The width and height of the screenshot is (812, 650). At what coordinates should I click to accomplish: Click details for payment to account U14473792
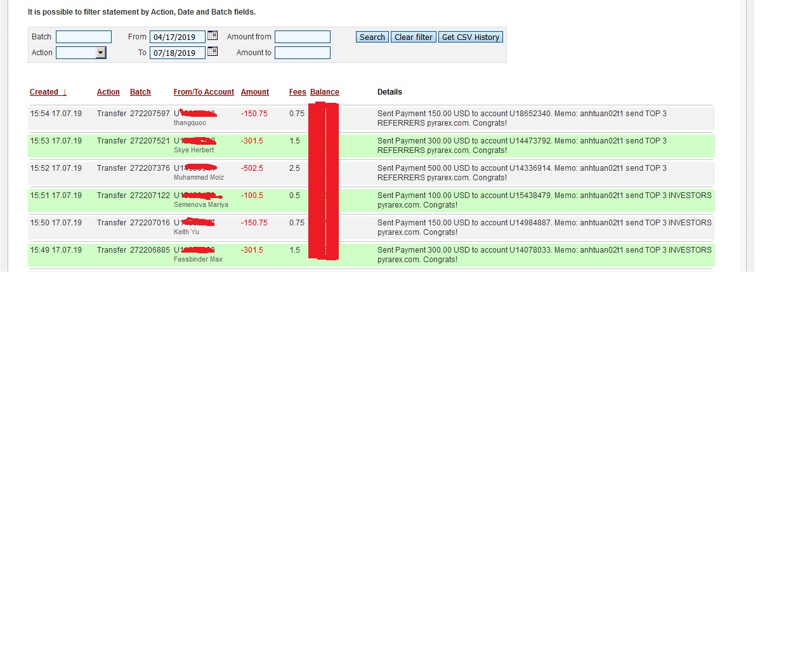(x=522, y=146)
